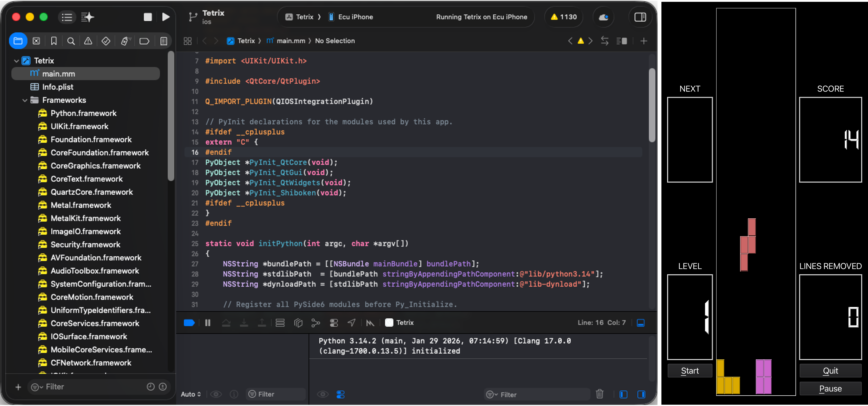Image resolution: width=868 pixels, height=406 pixels.
Task: Go forward in editor history
Action: (216, 41)
